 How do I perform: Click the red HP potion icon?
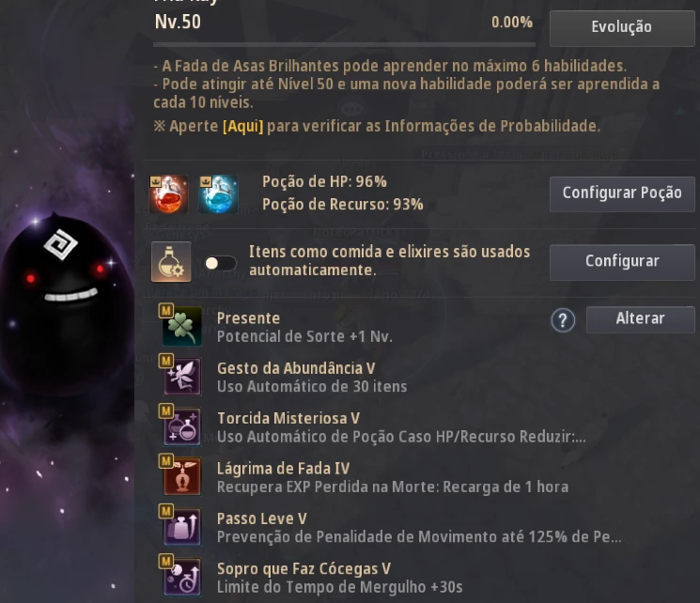point(168,194)
